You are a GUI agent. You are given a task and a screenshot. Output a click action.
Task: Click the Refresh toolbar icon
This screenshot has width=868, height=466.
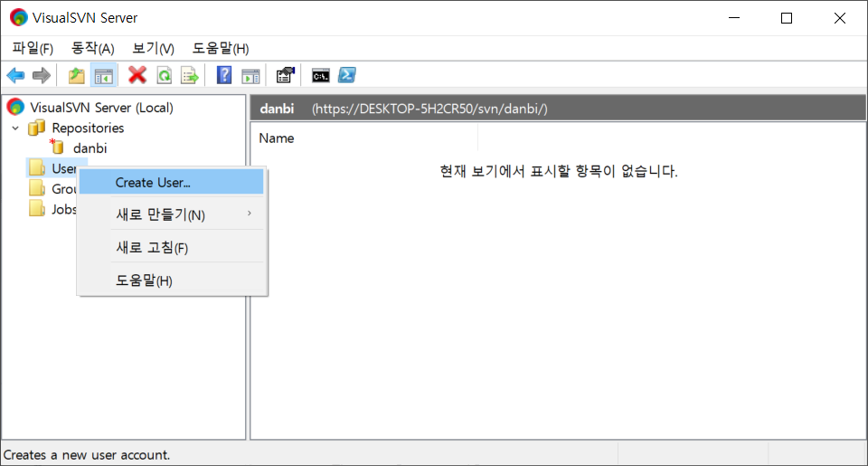pyautogui.click(x=165, y=75)
